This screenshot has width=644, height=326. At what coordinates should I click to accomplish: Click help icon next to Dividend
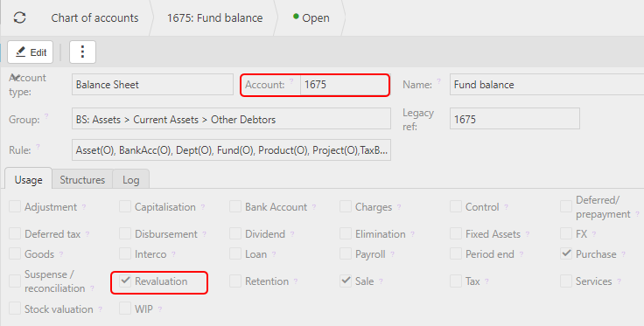(x=292, y=234)
